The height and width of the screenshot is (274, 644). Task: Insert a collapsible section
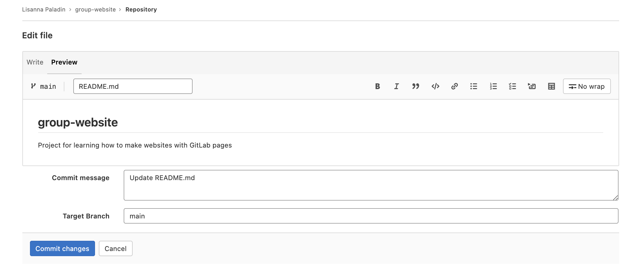click(531, 86)
